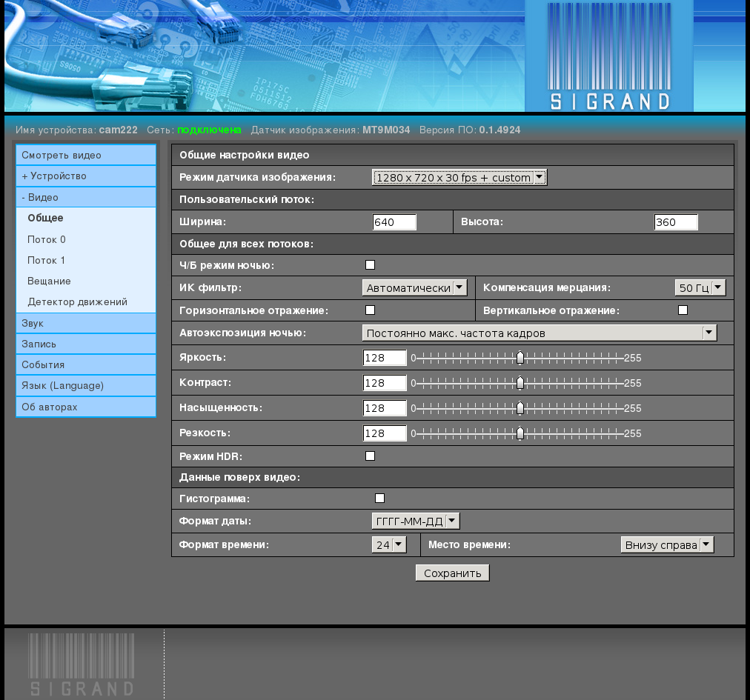Open the Режим датчика изображения dropdown
The height and width of the screenshot is (700, 750).
(x=459, y=177)
